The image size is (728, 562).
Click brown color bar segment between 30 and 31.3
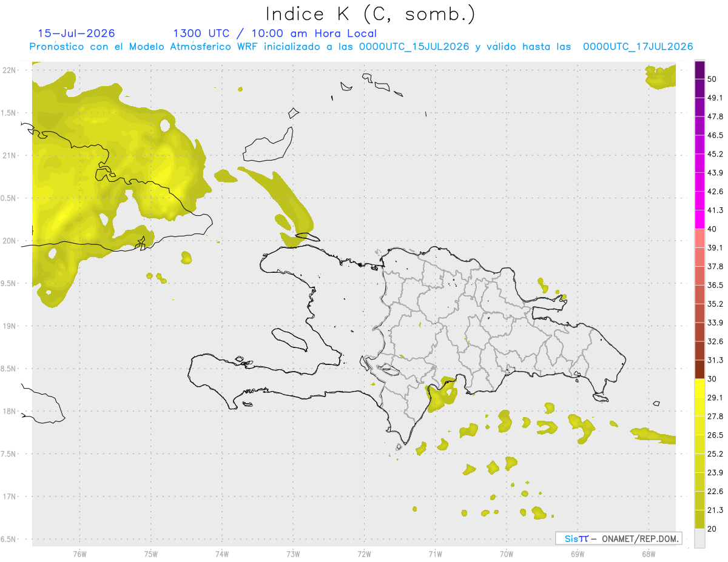point(699,369)
